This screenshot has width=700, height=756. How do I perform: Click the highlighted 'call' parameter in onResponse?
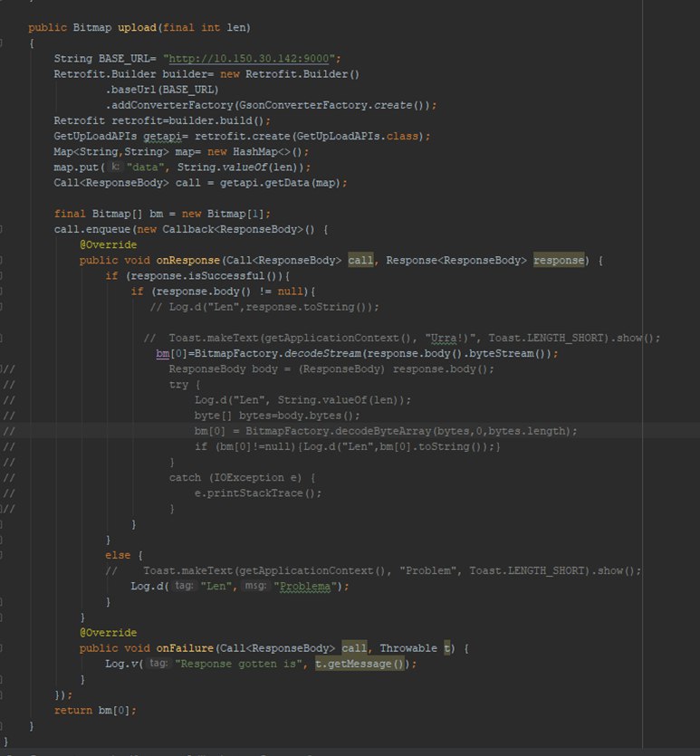click(x=360, y=261)
